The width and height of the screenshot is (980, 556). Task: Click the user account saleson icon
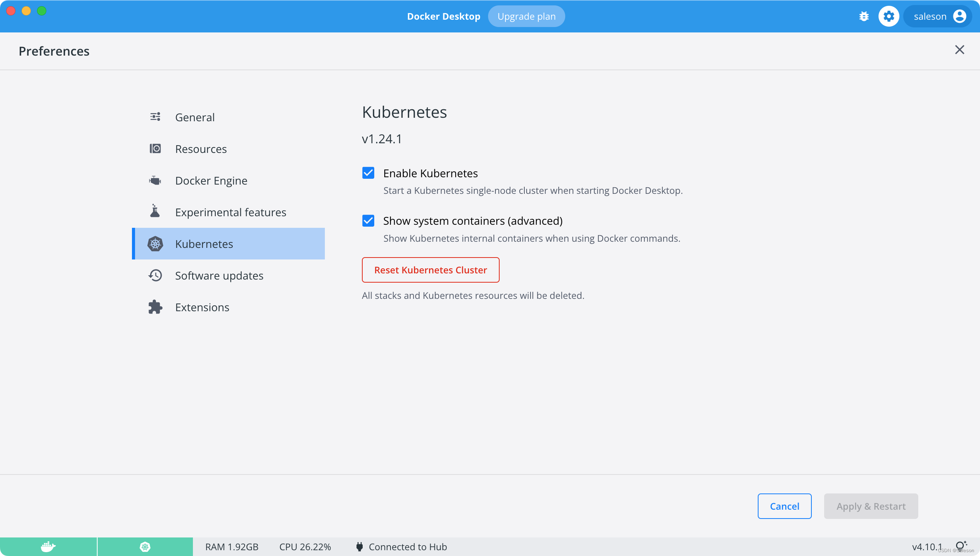(959, 15)
